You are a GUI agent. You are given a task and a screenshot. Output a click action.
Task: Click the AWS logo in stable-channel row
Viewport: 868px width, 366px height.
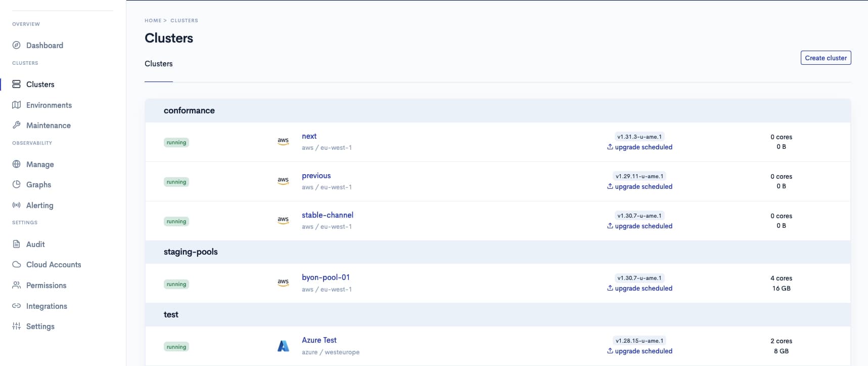click(283, 220)
